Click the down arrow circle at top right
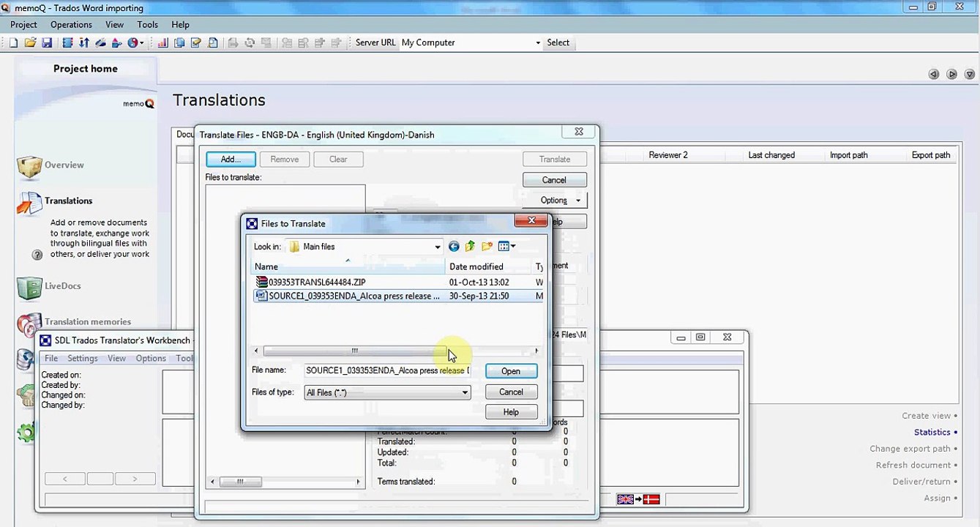The image size is (980, 527). (x=970, y=74)
